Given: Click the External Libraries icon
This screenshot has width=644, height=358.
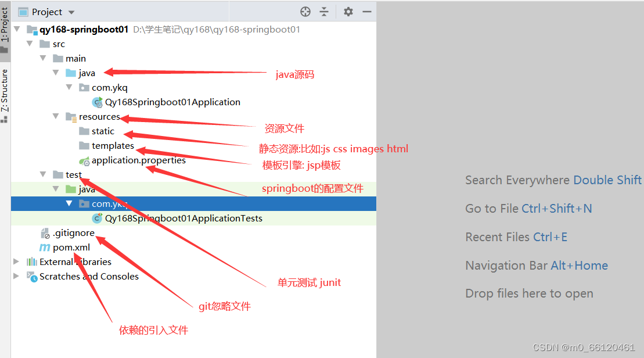Looking at the screenshot, I should [32, 262].
